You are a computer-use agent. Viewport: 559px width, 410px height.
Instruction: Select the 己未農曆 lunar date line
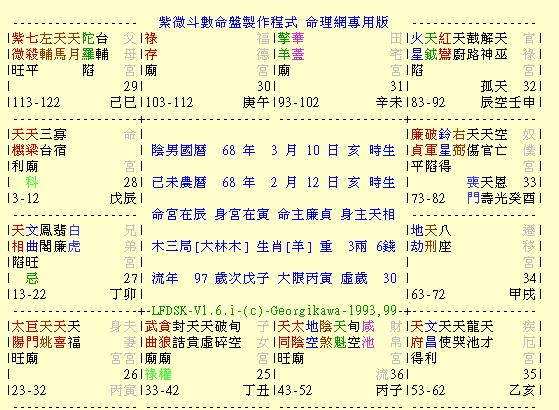click(x=273, y=182)
